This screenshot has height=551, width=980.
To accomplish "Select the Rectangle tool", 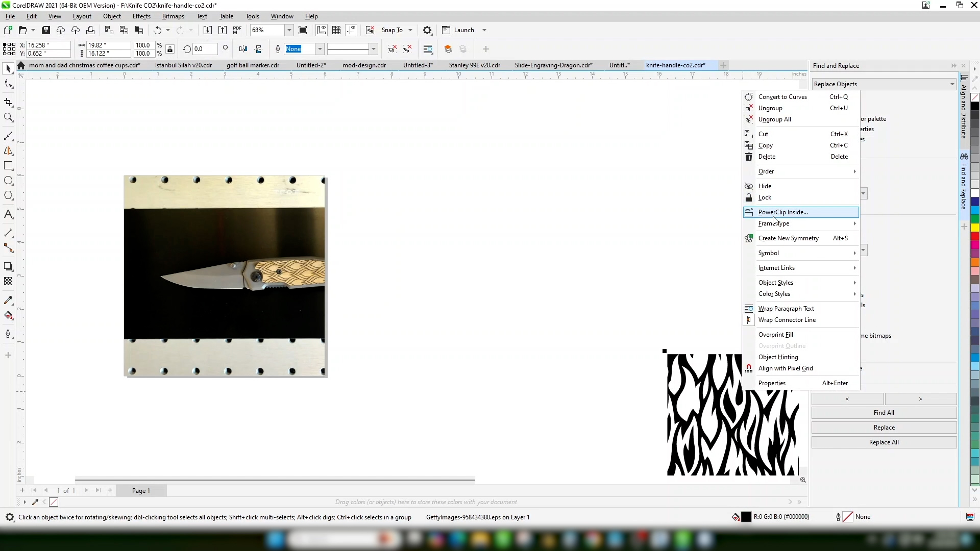I will click(8, 166).
